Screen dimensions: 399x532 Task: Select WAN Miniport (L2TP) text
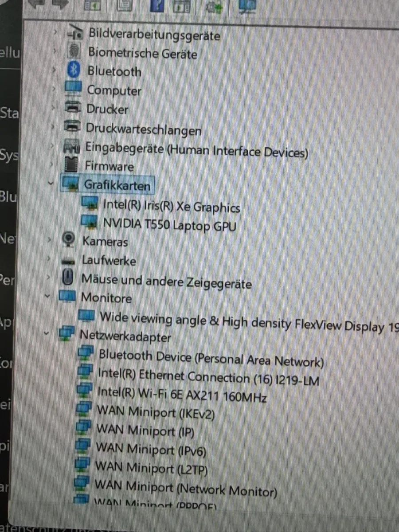coord(151,468)
